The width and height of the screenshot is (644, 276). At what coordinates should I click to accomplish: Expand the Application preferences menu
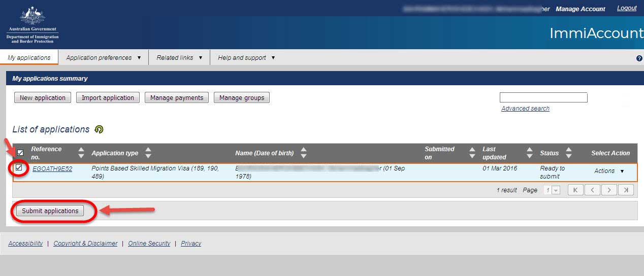click(103, 58)
